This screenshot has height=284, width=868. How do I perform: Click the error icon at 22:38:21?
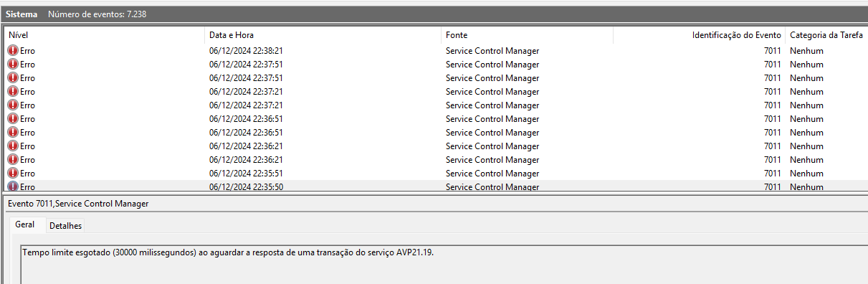point(13,51)
